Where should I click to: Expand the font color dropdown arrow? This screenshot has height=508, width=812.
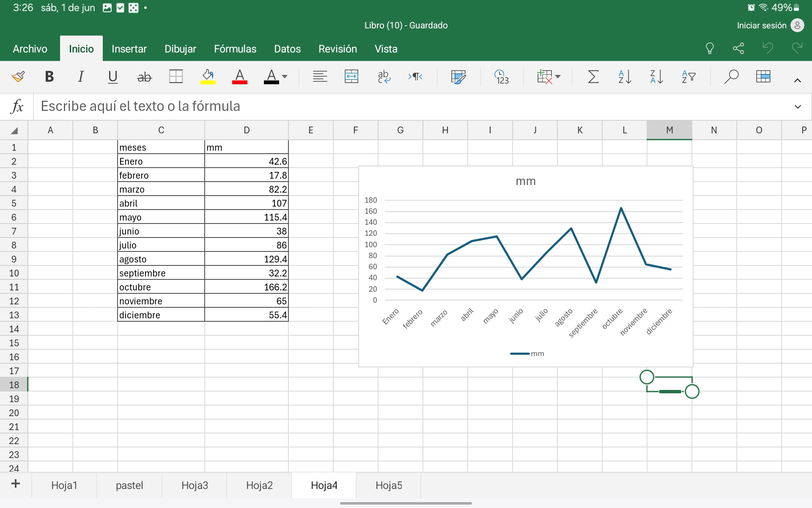pyautogui.click(x=285, y=77)
